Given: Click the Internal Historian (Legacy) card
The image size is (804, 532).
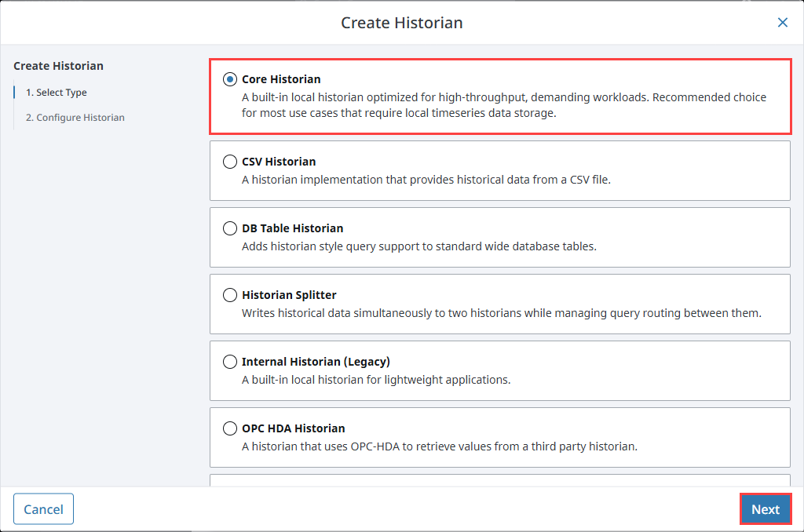Looking at the screenshot, I should click(500, 370).
